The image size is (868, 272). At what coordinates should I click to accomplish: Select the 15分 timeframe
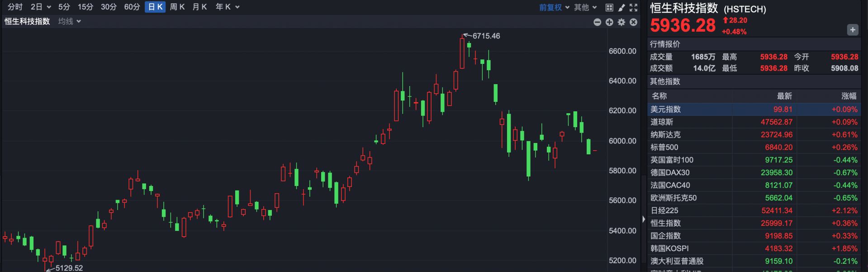point(85,7)
